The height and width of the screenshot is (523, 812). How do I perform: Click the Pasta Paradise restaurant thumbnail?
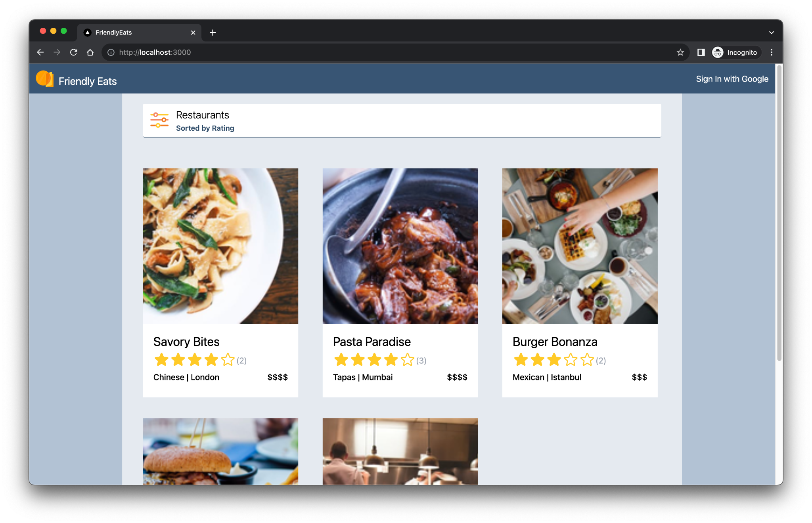point(400,245)
